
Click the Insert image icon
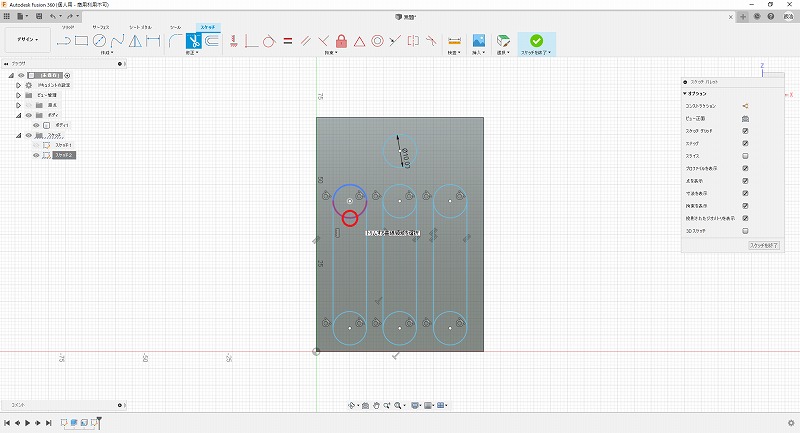tap(479, 41)
